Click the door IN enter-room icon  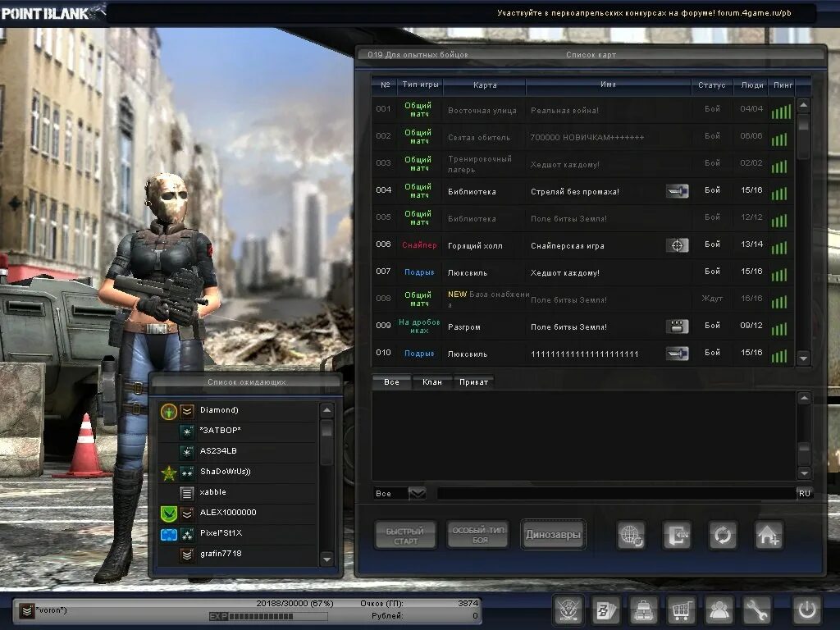(x=677, y=535)
